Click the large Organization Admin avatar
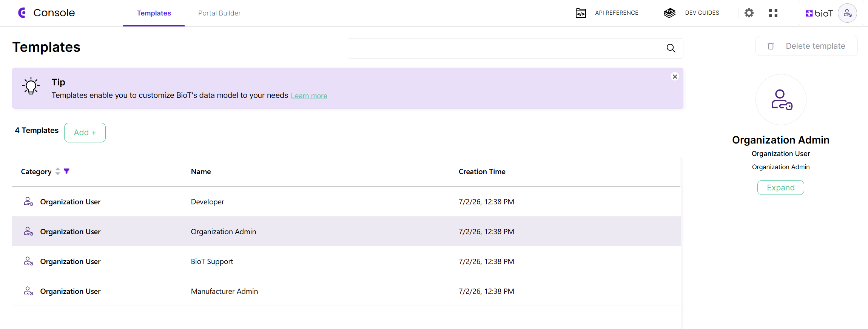This screenshot has height=329, width=868. click(x=781, y=100)
